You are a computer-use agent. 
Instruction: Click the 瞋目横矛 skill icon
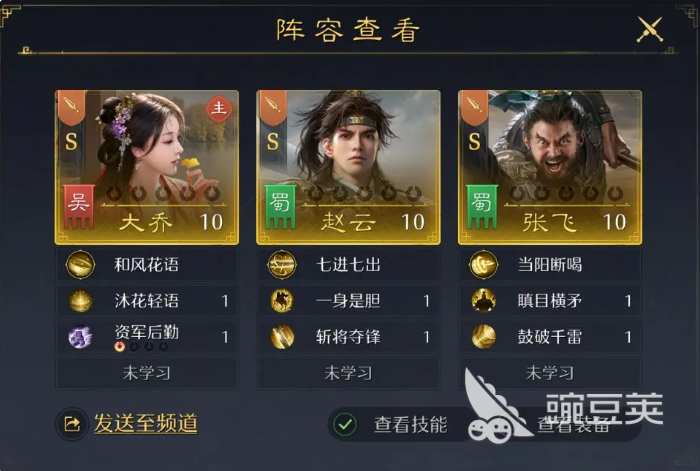483,301
